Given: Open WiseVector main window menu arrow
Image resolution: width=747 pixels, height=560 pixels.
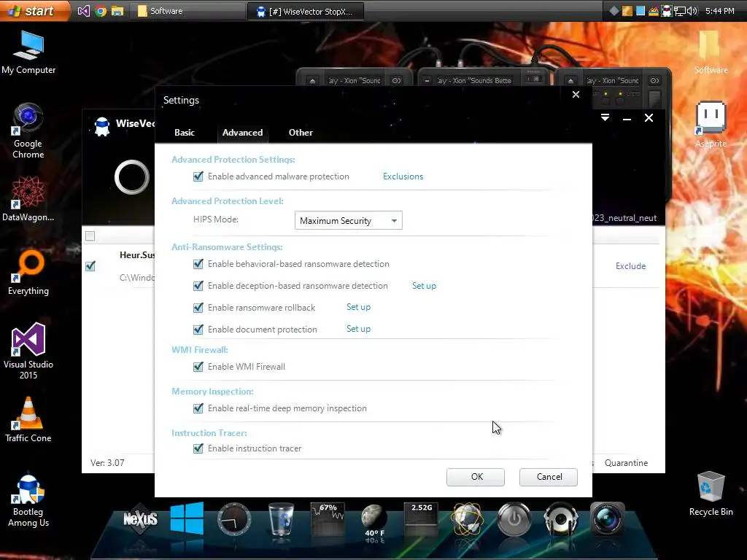Looking at the screenshot, I should (x=605, y=117).
